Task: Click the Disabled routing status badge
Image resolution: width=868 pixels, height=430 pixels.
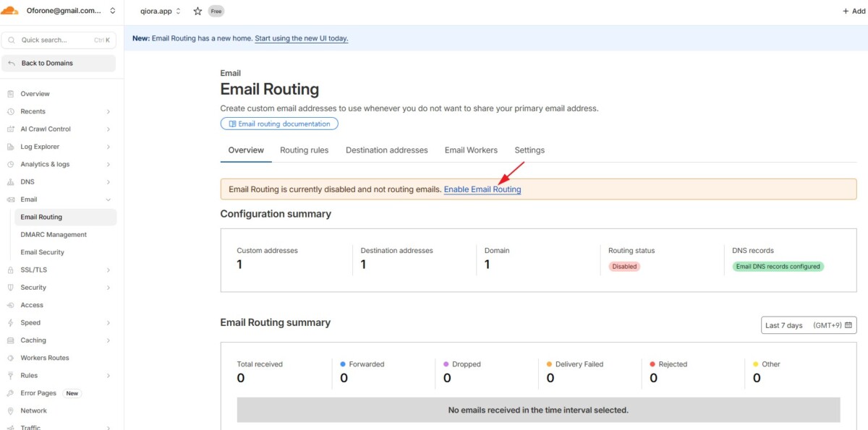Action: (x=624, y=267)
